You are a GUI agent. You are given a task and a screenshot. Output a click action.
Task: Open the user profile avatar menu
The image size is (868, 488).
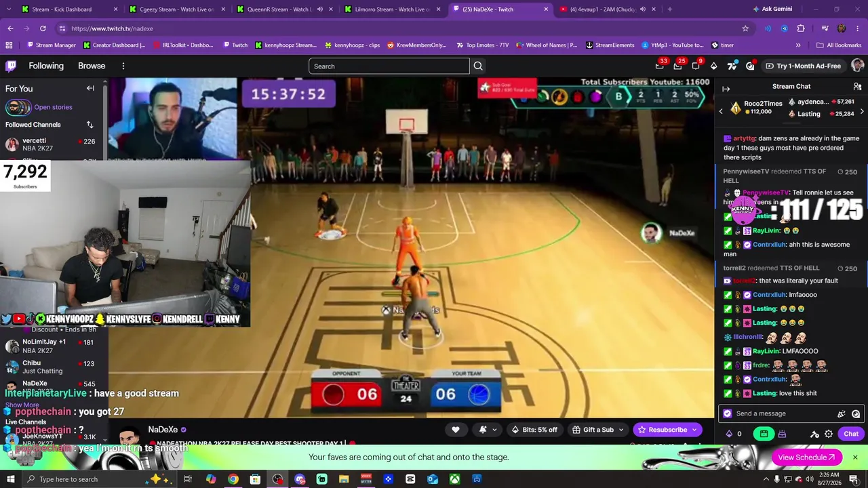click(x=857, y=66)
